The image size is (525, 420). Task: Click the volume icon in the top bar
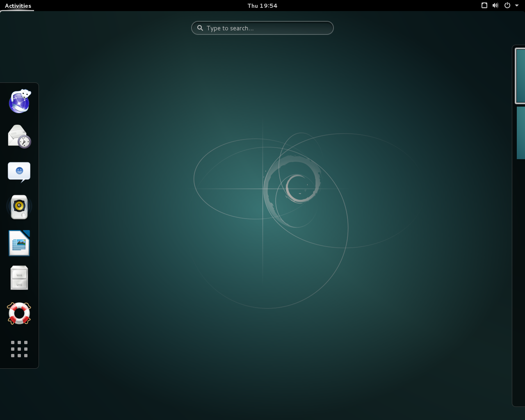click(495, 5)
